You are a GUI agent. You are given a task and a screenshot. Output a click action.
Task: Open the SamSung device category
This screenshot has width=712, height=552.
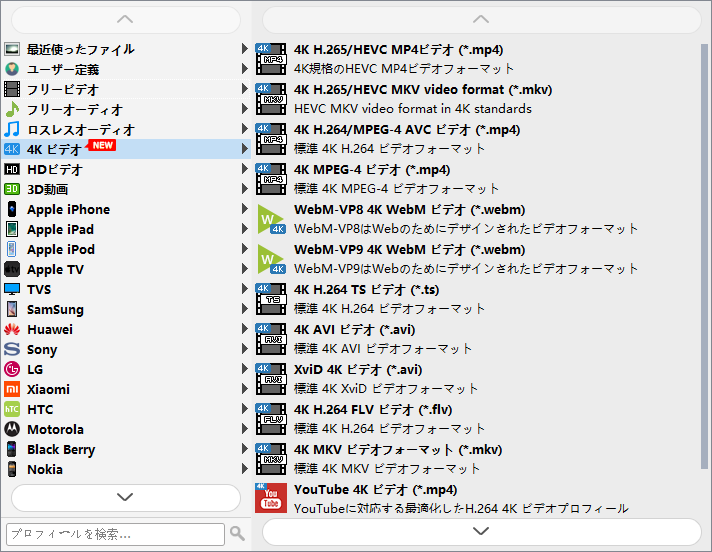pyautogui.click(x=126, y=309)
